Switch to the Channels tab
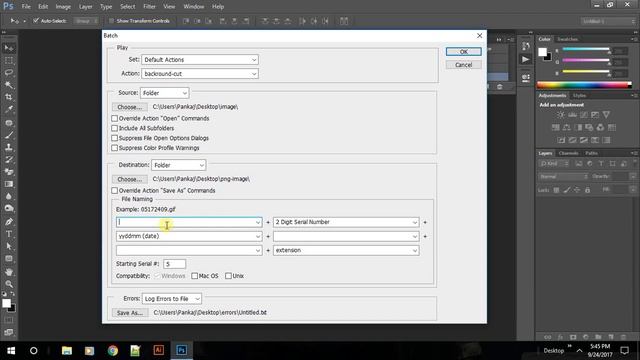The height and width of the screenshot is (360, 640). point(569,153)
